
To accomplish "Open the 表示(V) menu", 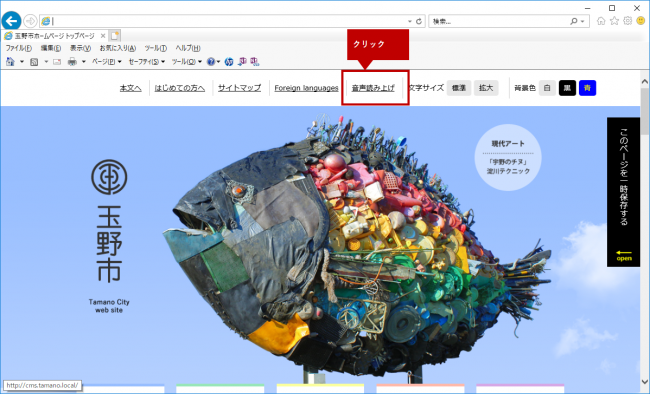I will [x=80, y=48].
